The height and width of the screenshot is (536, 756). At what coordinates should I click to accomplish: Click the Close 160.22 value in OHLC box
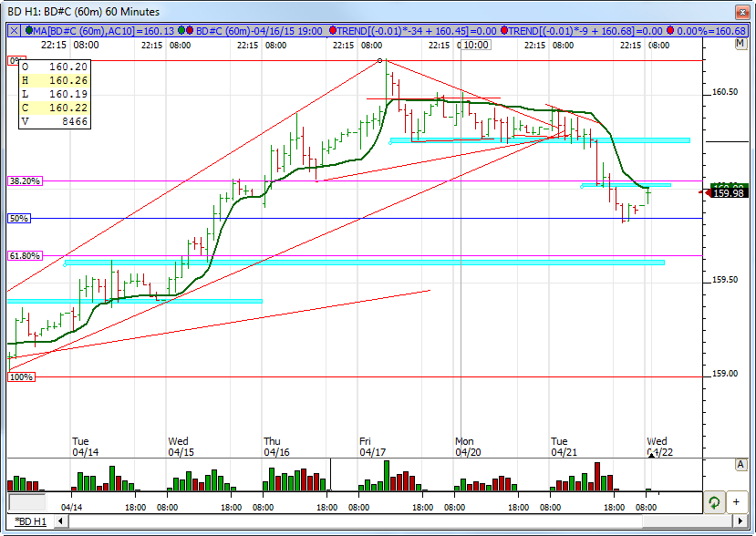point(68,108)
